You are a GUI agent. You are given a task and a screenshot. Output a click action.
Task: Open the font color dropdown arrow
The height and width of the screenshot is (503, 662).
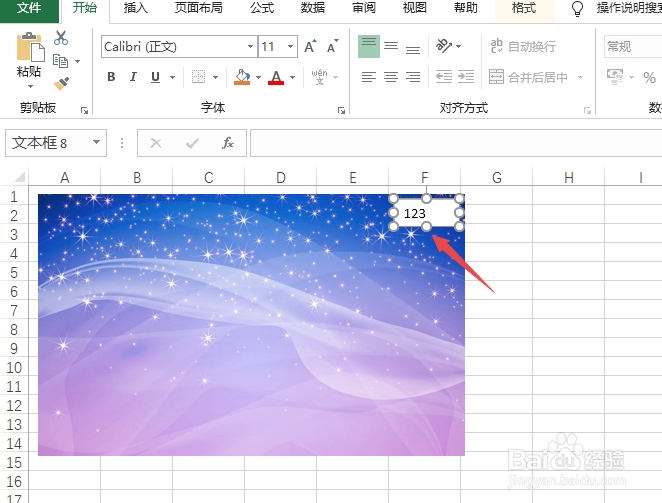coord(293,77)
